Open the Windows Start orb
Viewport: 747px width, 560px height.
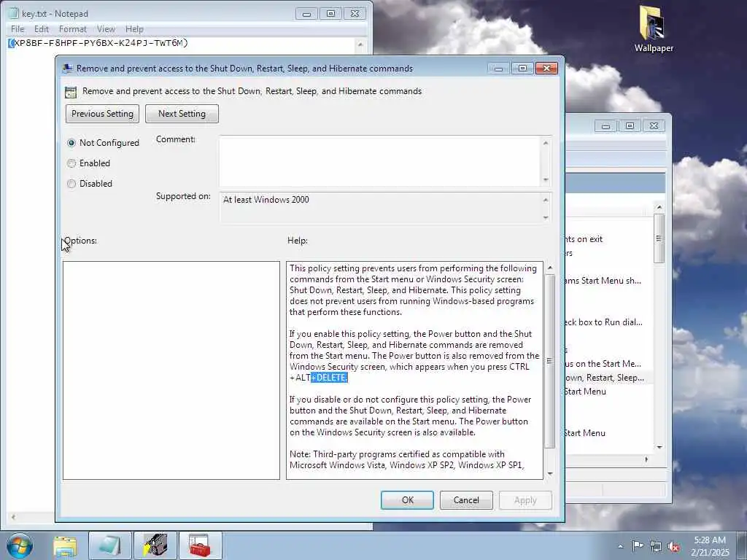[x=20, y=545]
